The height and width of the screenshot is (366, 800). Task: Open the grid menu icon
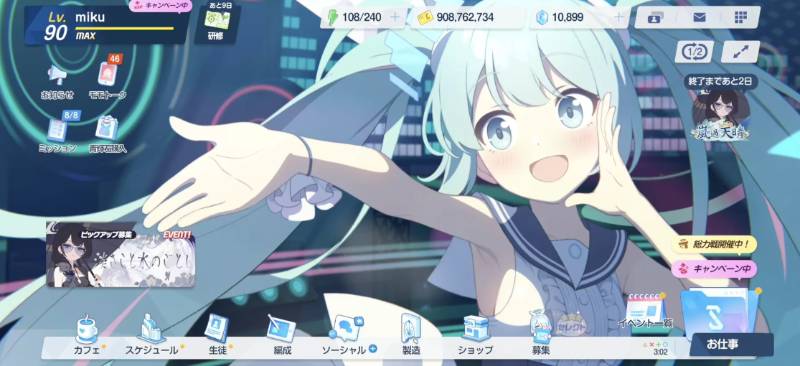click(741, 17)
